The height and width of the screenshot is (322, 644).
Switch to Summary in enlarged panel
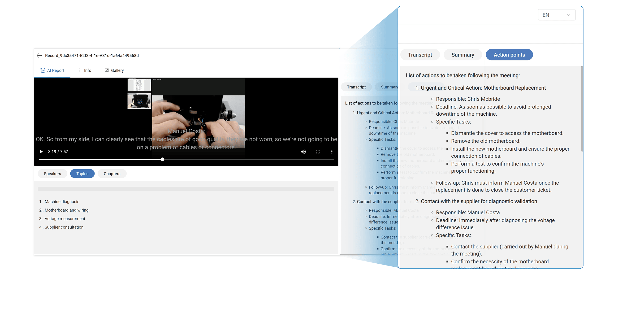[463, 55]
